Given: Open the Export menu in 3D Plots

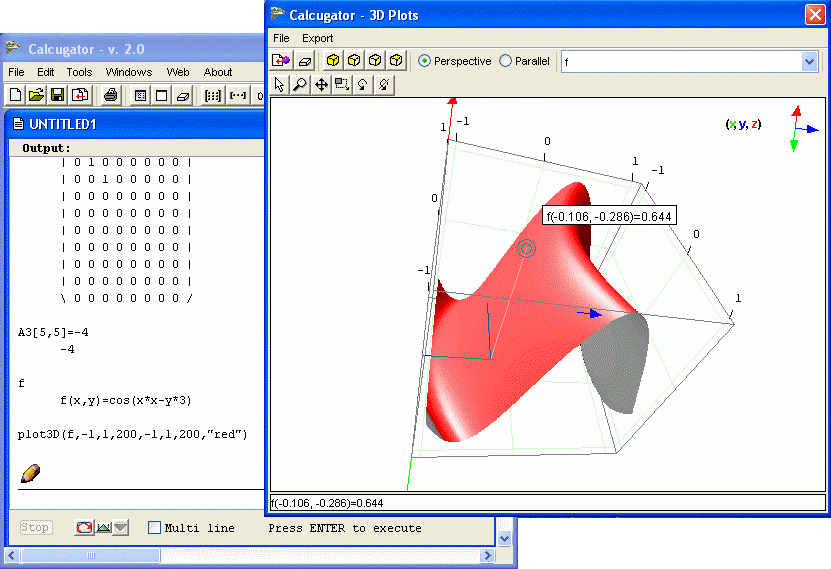Looking at the screenshot, I should [318, 38].
